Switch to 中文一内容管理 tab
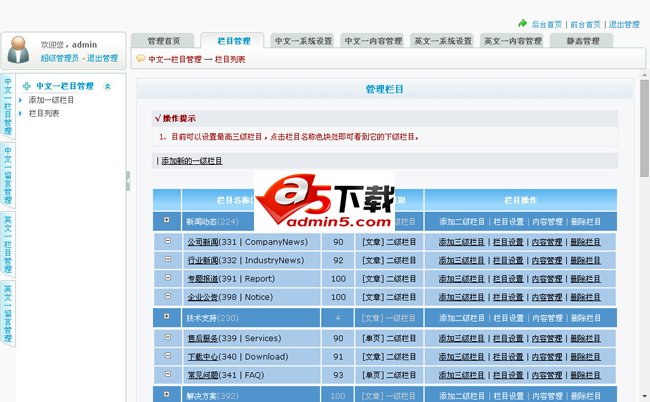The image size is (650, 402). pos(373,41)
